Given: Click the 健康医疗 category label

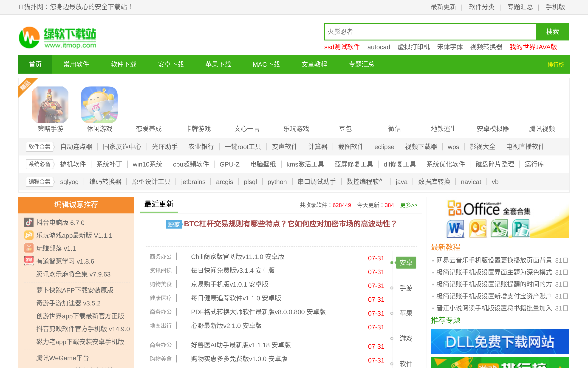Looking at the screenshot, I should click(x=161, y=298).
